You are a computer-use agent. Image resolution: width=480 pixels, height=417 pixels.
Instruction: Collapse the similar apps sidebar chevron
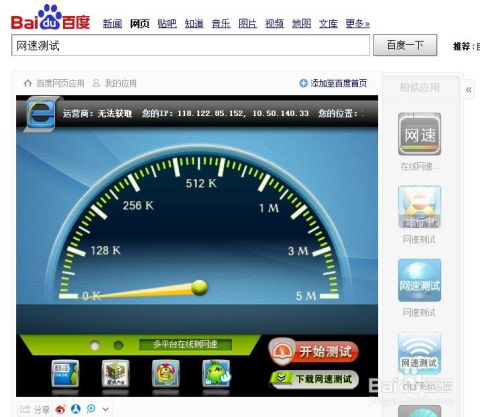pos(469,89)
